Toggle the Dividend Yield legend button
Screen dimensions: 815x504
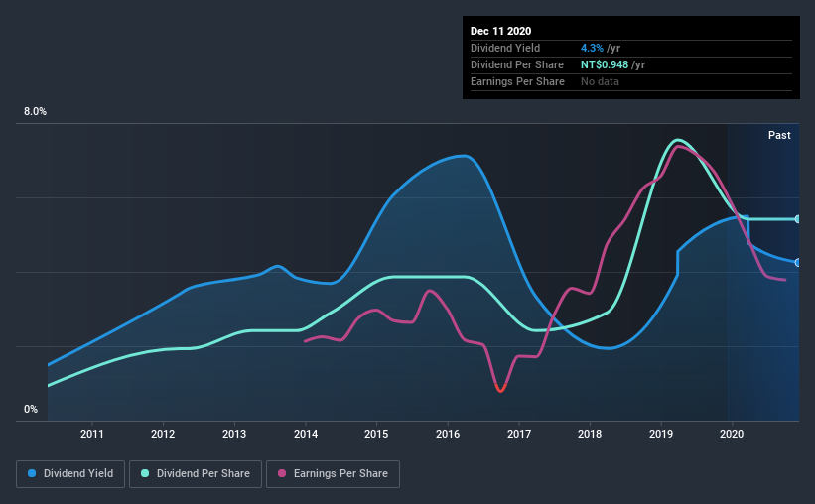(70, 474)
